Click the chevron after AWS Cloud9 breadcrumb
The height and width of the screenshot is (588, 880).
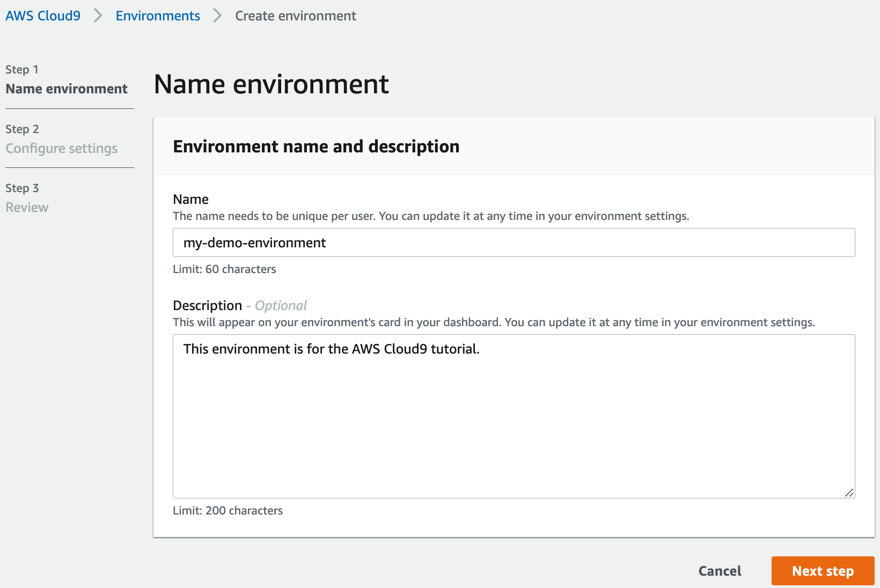[x=98, y=16]
